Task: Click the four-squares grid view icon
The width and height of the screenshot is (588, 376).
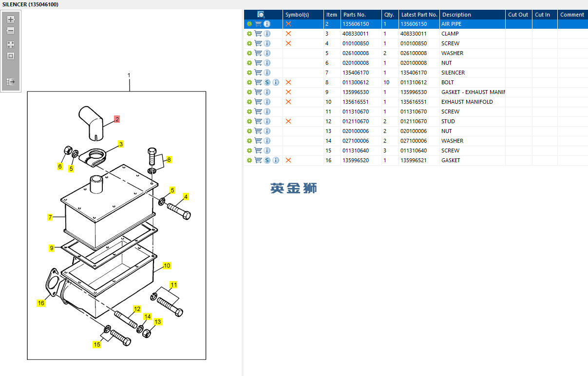Action: point(11,44)
